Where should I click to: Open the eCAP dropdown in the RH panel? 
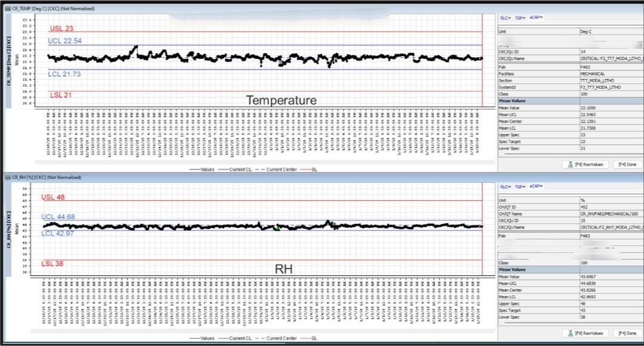(536, 186)
